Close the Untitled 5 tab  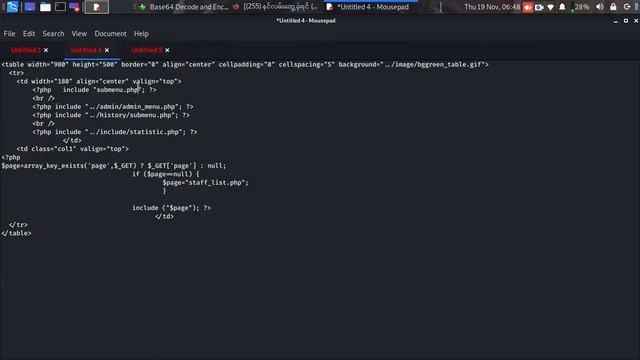[167, 50]
